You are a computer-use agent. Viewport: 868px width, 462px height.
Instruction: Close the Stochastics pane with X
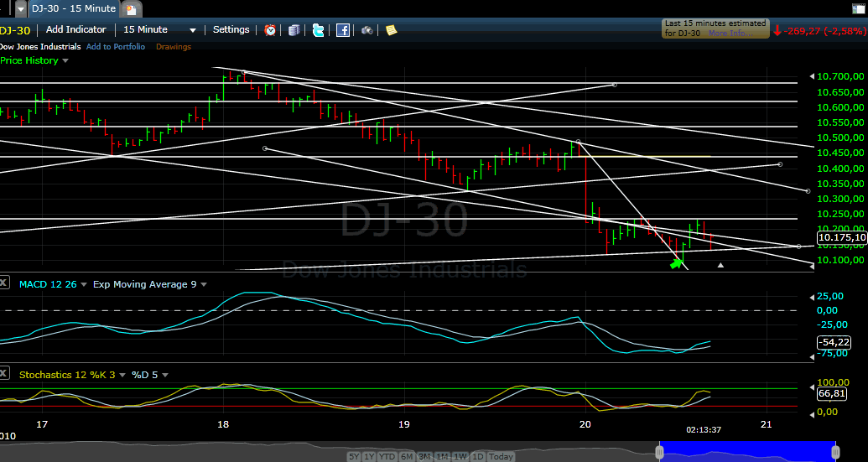tap(3, 373)
